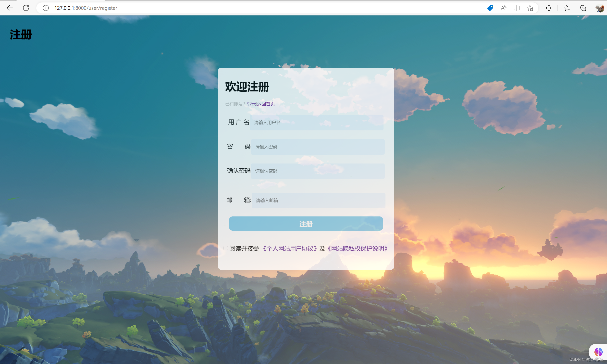This screenshot has height=364, width=607.
Task: Open the Favorites list icon
Action: pos(567,8)
